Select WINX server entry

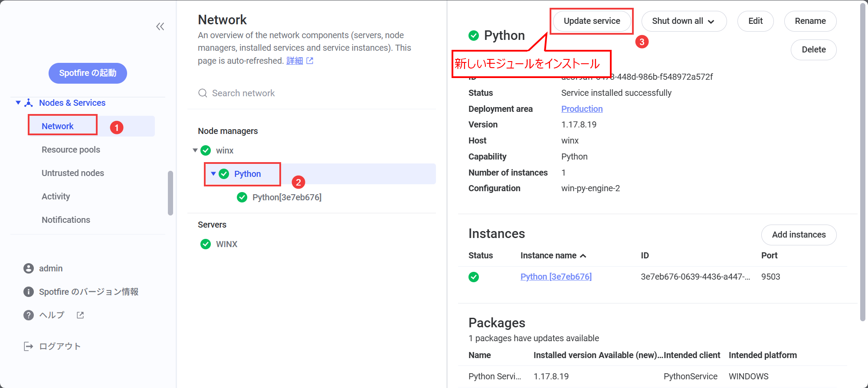pos(226,244)
